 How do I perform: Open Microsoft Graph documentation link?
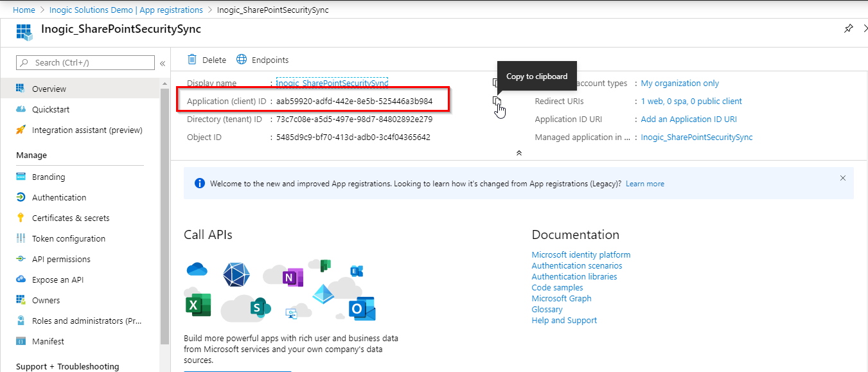tap(562, 298)
